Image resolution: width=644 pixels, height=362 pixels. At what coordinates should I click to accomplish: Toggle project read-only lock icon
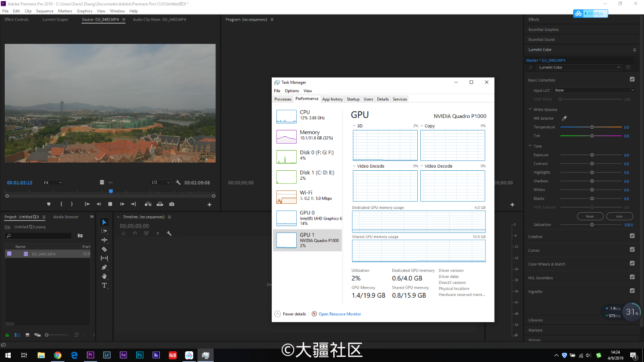(7, 335)
